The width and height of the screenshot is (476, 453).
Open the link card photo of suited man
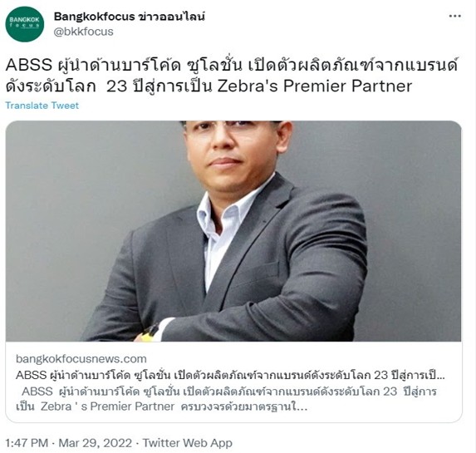click(x=233, y=231)
